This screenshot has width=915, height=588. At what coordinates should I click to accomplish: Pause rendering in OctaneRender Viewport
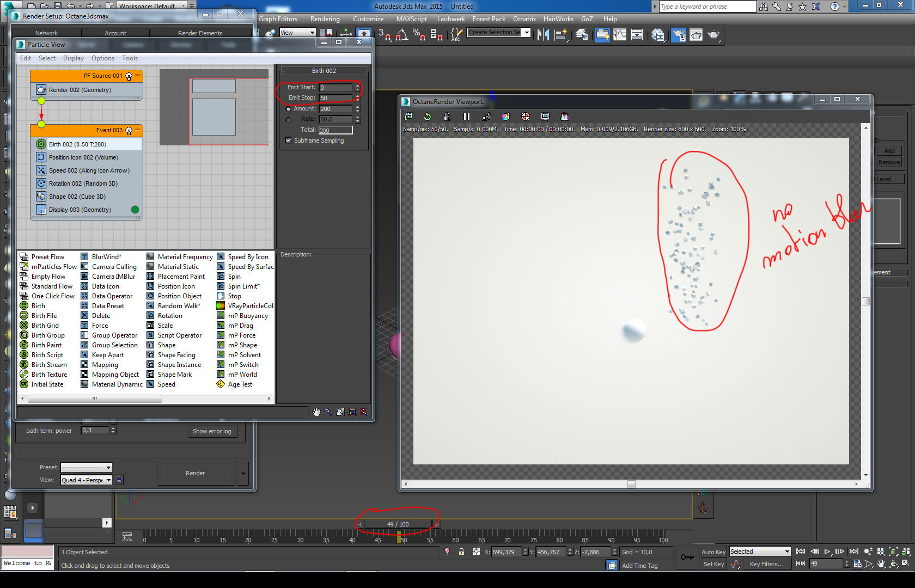(x=466, y=117)
